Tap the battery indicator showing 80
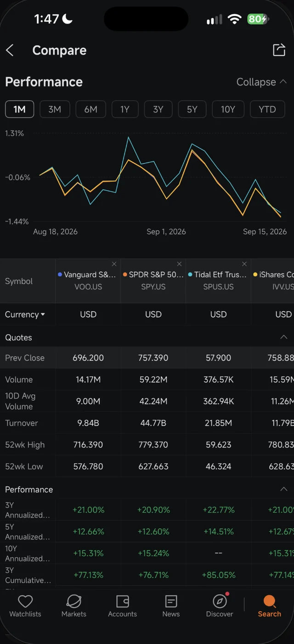Screen dimensions: 294x644 [258, 19]
